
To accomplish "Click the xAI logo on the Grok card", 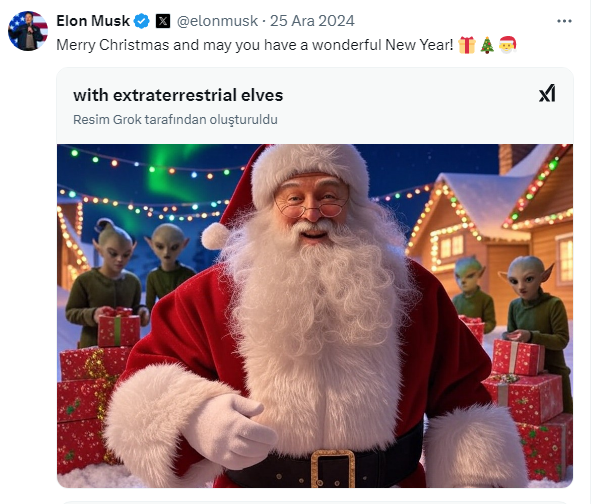I will click(x=547, y=93).
